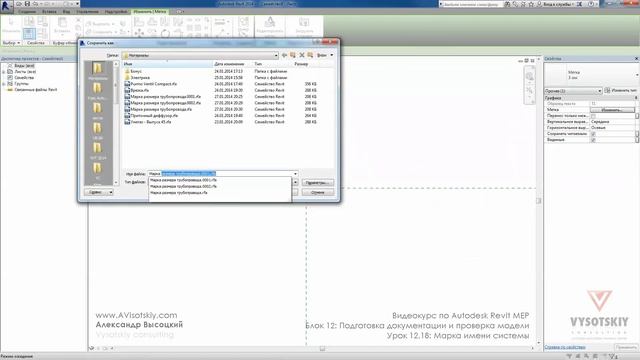Open the Вставка ribbon tab
The height and width of the screenshot is (360, 640).
tap(49, 12)
